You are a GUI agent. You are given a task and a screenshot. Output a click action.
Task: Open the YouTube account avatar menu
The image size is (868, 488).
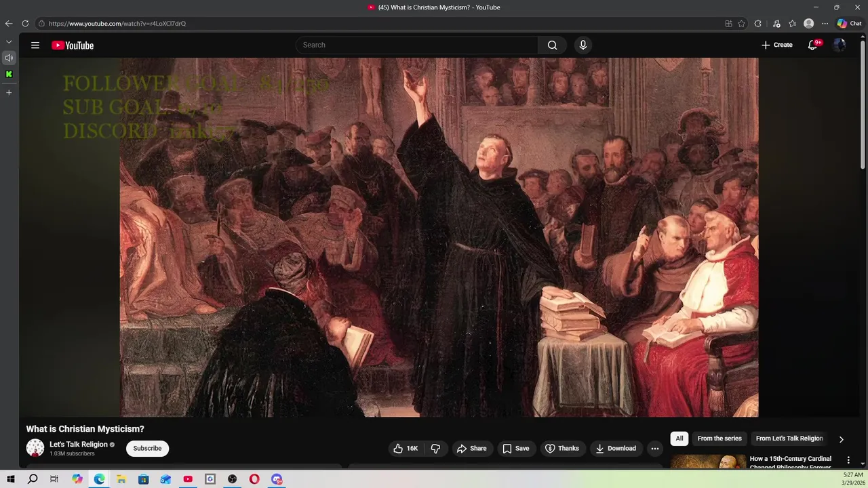pos(840,45)
